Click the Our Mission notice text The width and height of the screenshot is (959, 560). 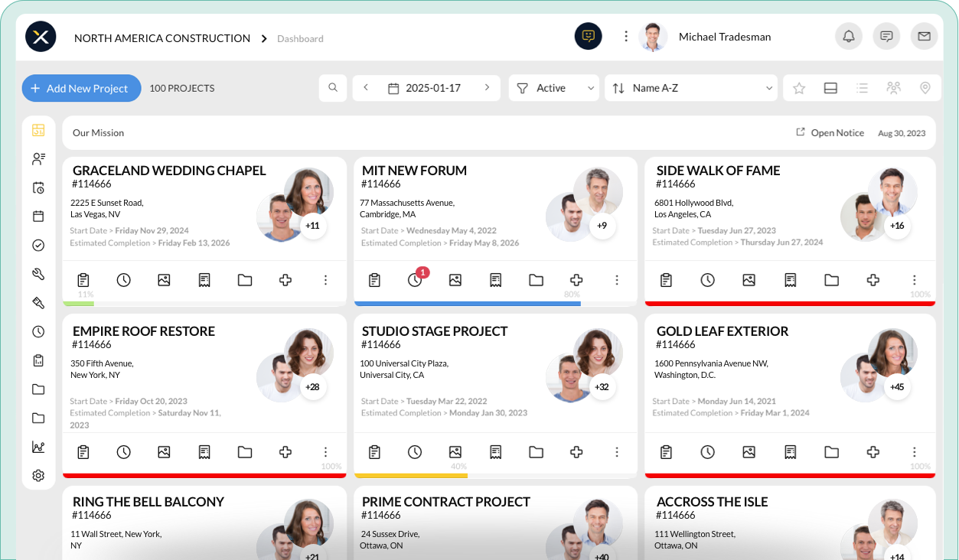pyautogui.click(x=98, y=132)
